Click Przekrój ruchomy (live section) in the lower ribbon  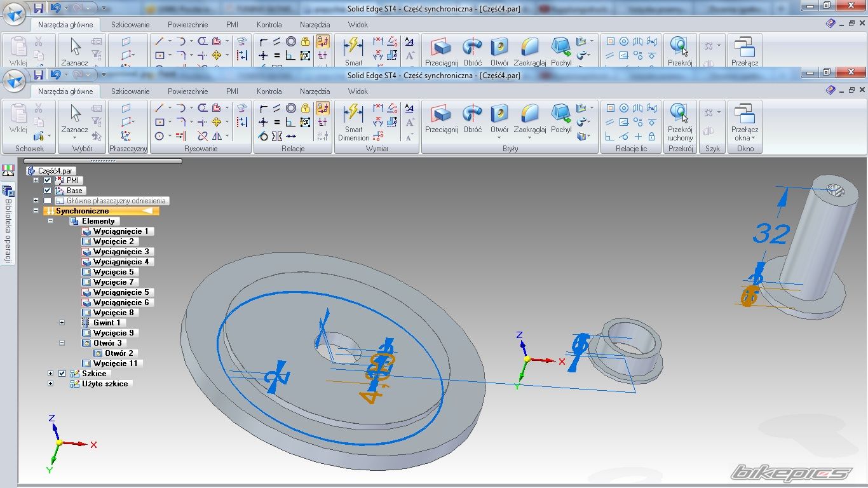[680, 123]
